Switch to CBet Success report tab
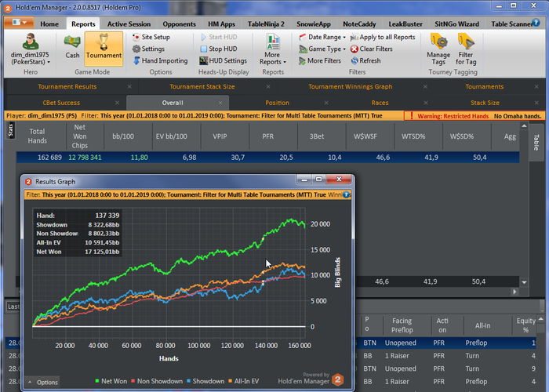The height and width of the screenshot is (392, 549). tap(61, 103)
